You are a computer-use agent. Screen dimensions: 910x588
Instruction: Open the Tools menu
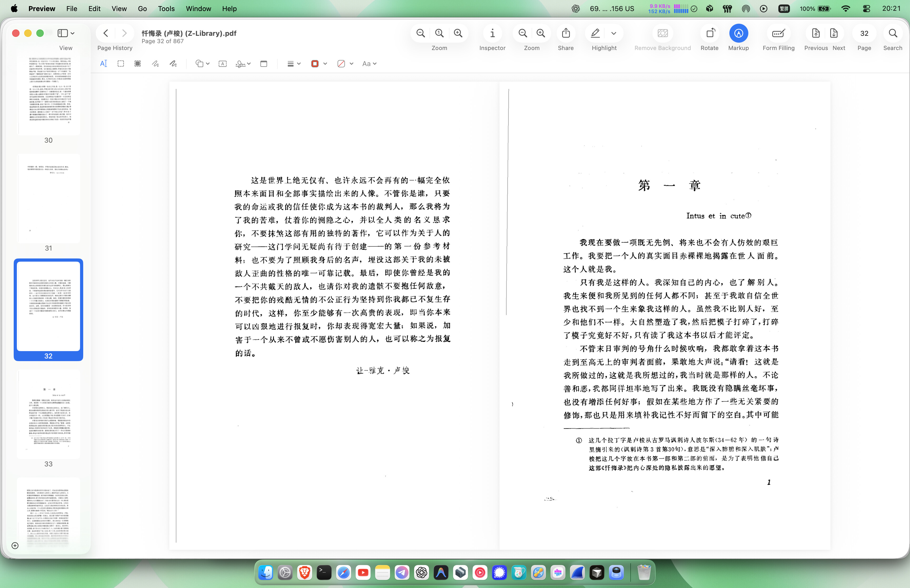[166, 8]
